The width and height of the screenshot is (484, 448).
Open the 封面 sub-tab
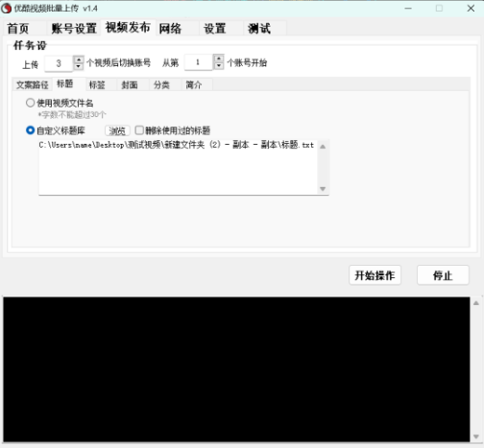pyautogui.click(x=130, y=85)
